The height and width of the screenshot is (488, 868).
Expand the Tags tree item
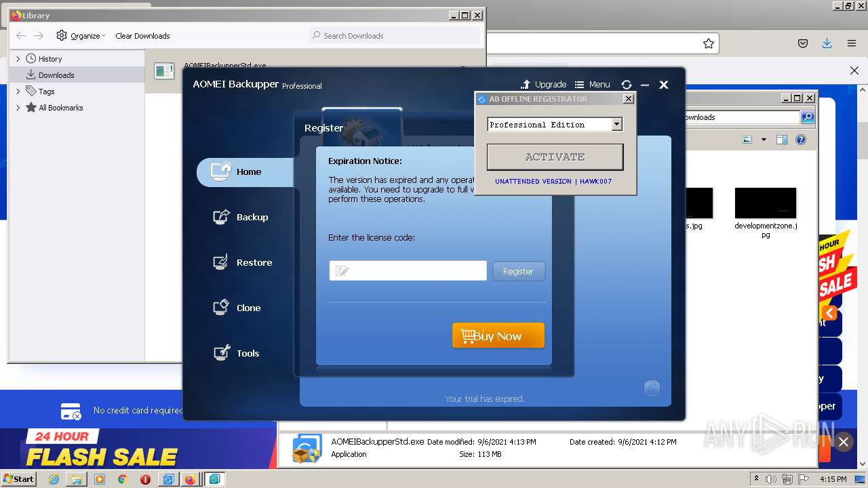tap(18, 91)
